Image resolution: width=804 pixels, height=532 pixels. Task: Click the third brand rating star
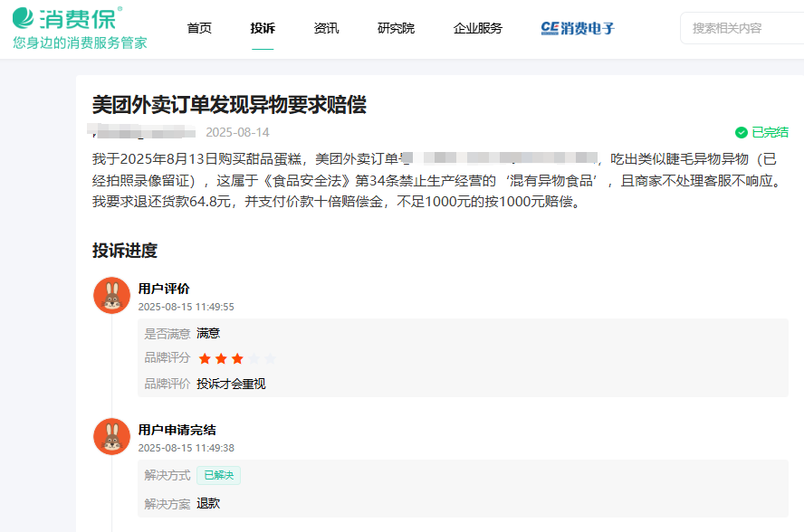point(237,359)
